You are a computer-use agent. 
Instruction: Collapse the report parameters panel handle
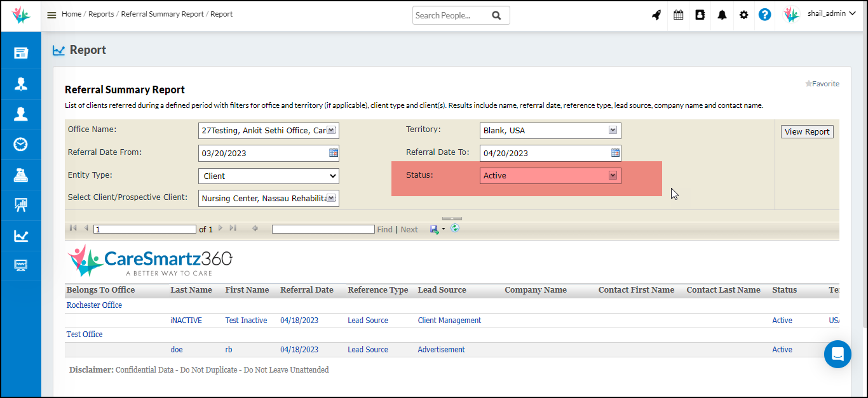(x=452, y=218)
